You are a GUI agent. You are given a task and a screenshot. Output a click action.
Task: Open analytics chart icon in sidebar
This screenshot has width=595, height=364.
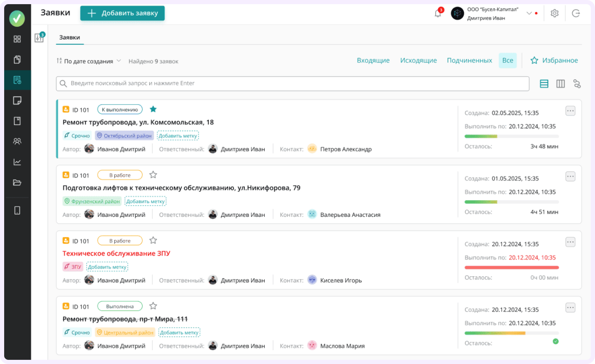pyautogui.click(x=17, y=162)
